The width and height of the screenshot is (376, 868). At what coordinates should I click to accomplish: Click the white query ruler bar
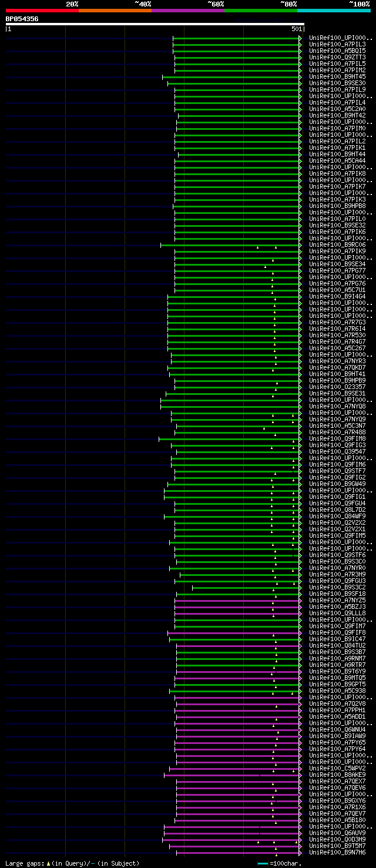[x=155, y=24]
